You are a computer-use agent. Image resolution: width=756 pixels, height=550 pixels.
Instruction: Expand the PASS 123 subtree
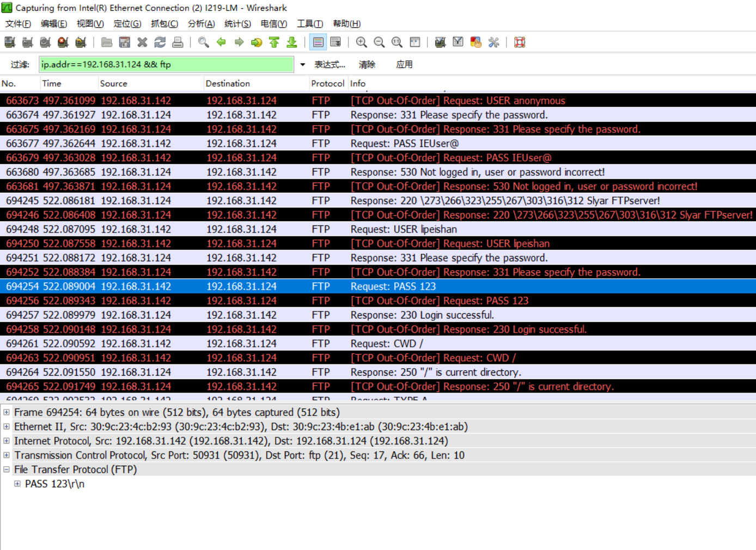coord(17,484)
